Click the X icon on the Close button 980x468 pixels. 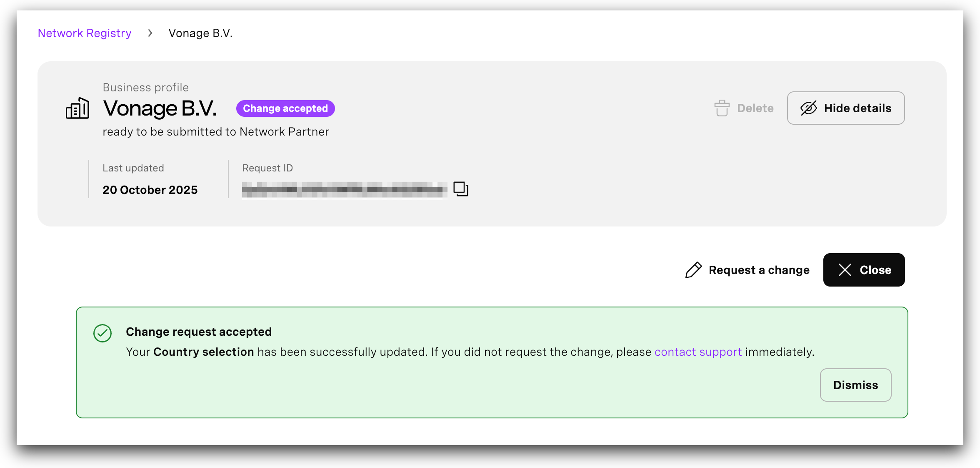[845, 270]
